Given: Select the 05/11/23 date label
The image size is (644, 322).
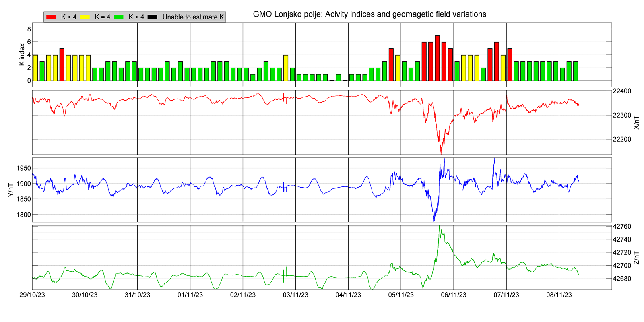Looking at the screenshot, I should click(401, 295).
